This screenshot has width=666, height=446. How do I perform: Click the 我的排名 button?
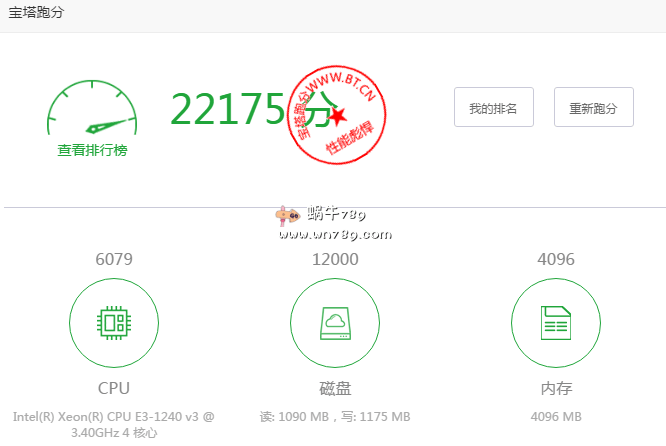(x=493, y=108)
